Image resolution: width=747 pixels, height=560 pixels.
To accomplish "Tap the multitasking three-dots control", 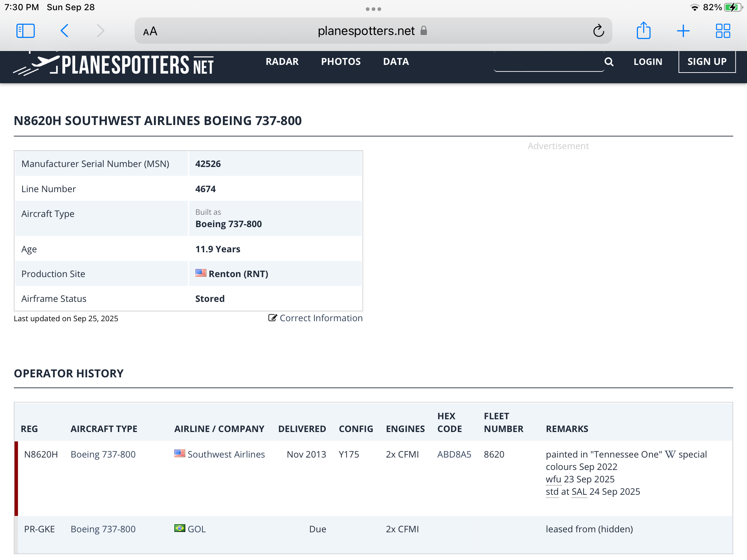I will tap(373, 9).
